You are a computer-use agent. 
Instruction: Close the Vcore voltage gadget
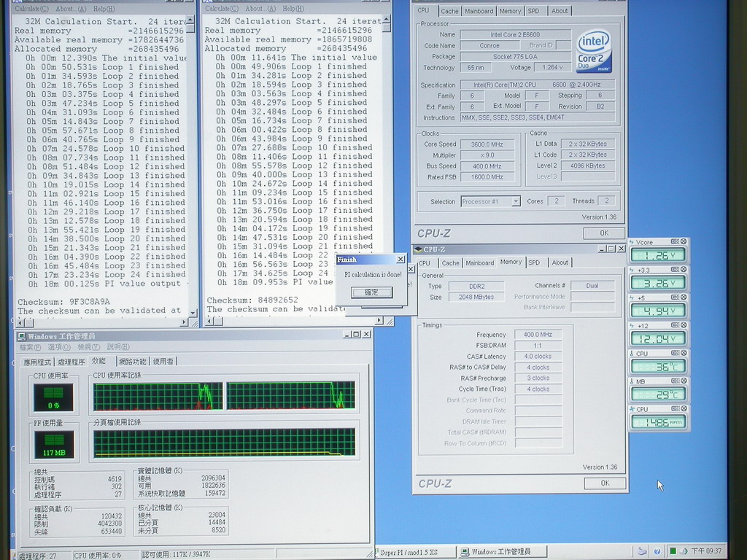(x=683, y=241)
